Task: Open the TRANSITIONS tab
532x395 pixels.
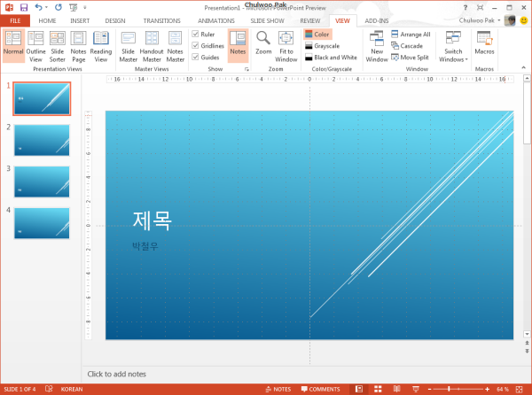Action: pyautogui.click(x=162, y=20)
